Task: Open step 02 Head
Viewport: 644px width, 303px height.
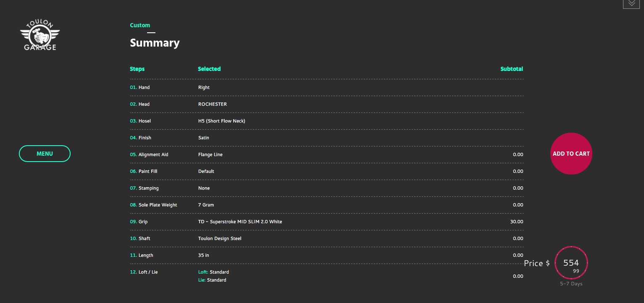Action: [140, 104]
